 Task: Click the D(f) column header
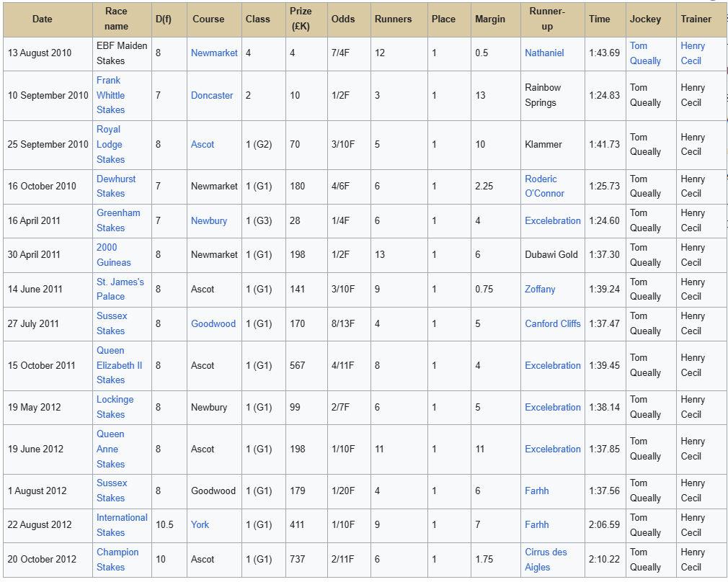(x=169, y=19)
